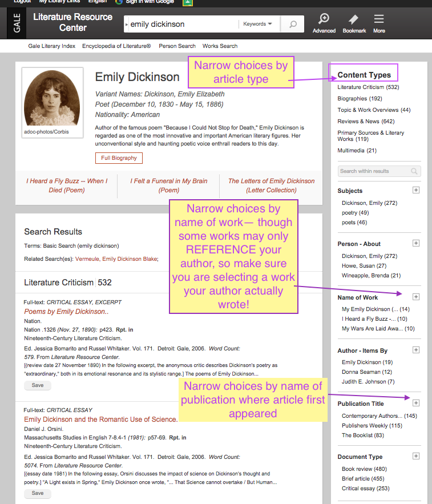This screenshot has width=432, height=504.
Task: Expand the Publication Title filter
Action: 416,403
